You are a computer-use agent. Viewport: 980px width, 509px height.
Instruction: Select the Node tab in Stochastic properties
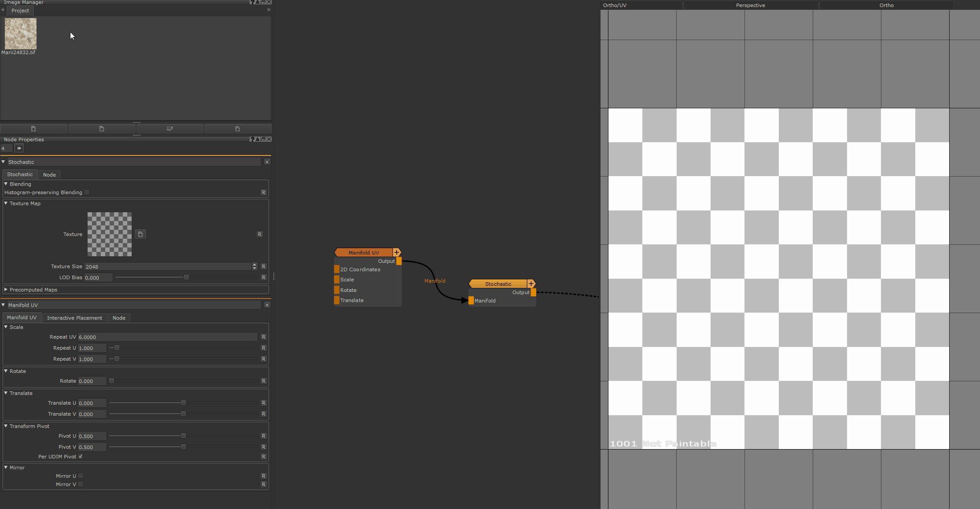pyautogui.click(x=49, y=174)
